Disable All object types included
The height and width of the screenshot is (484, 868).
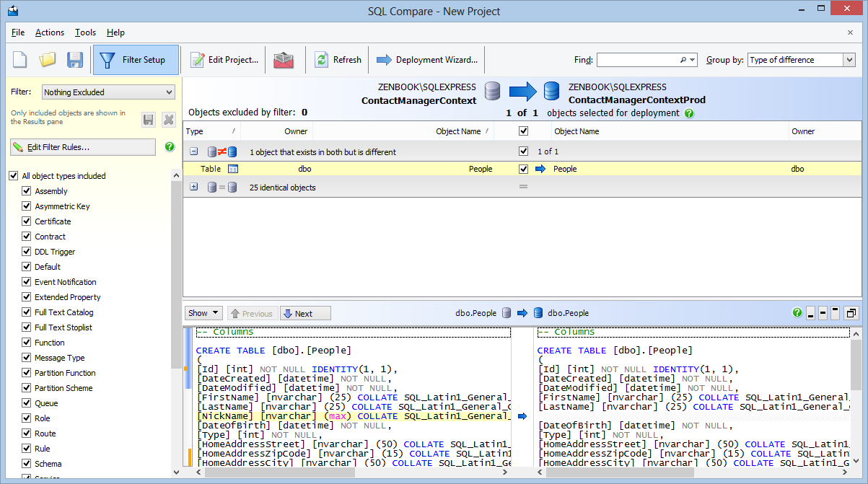(x=13, y=175)
